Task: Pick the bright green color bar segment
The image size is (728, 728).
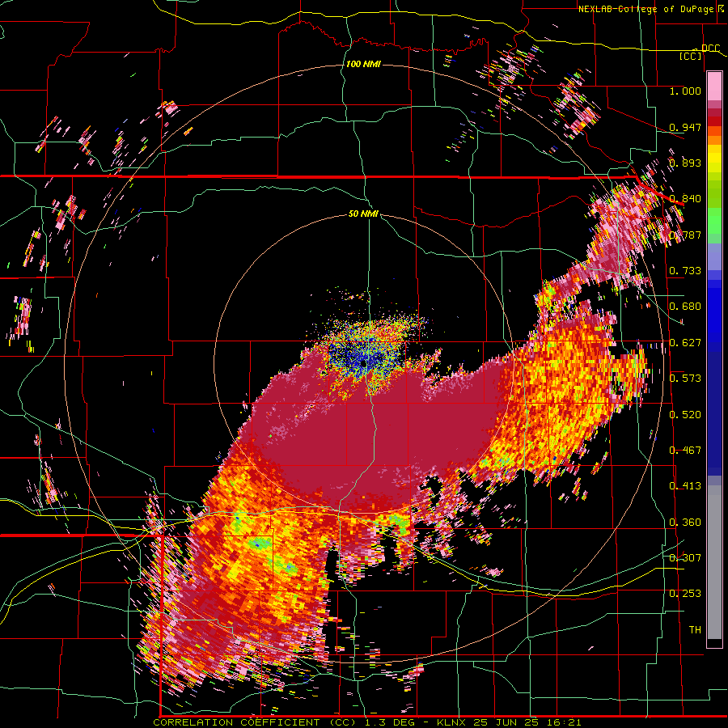Action: 714,221
